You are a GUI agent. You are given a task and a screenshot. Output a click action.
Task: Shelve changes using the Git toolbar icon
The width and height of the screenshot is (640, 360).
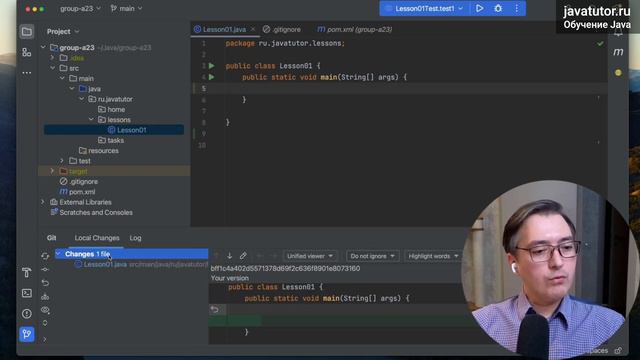(x=45, y=297)
